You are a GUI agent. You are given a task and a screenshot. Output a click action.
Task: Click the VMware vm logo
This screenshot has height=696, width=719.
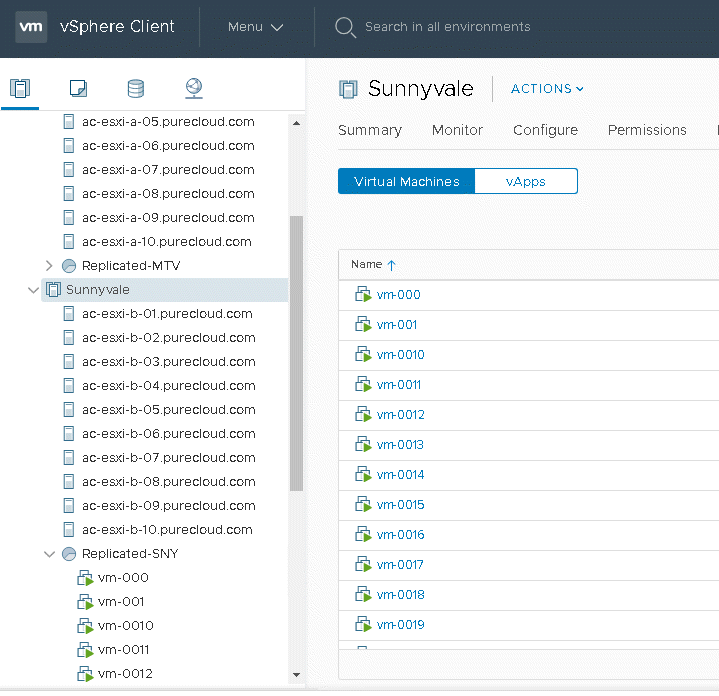31,27
